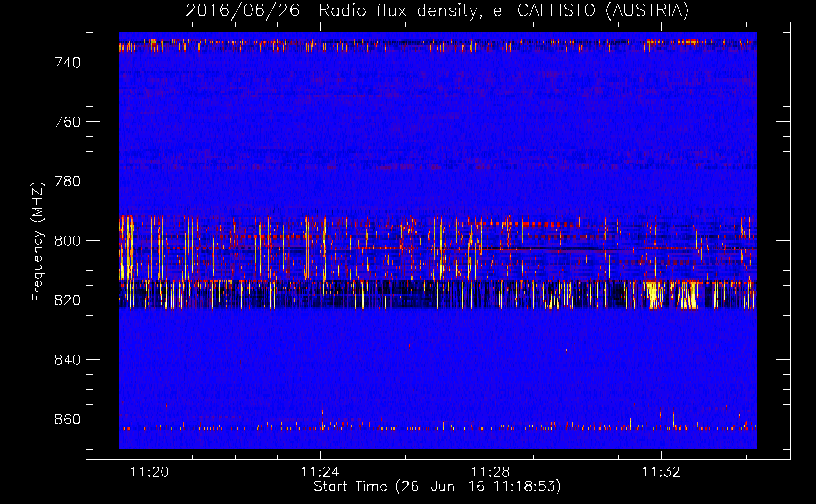Click the 11:28 time axis label
The height and width of the screenshot is (504, 816).
[491, 472]
